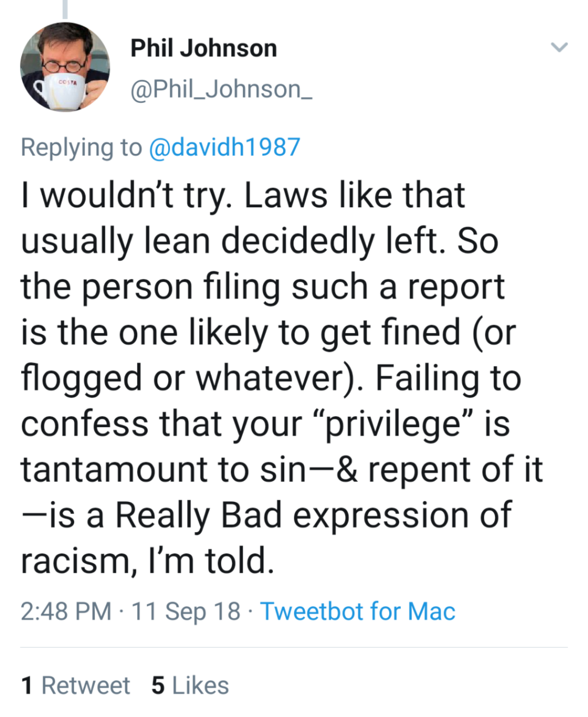588x717 pixels.
Task: Click the thread connector line above avatar
Action: [x=65, y=9]
